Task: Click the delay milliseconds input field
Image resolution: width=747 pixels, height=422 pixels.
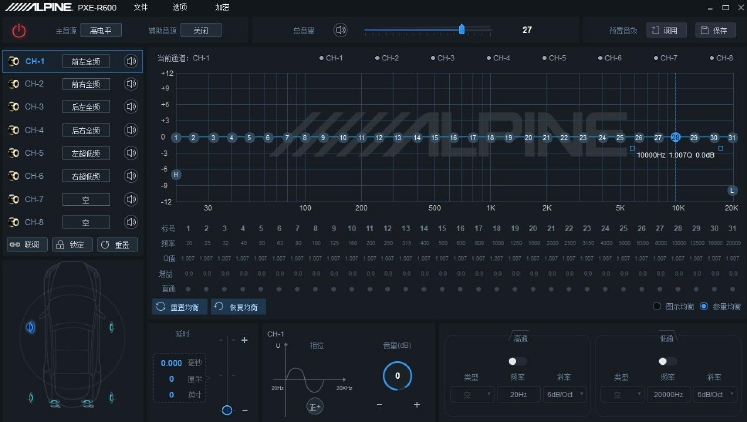Action: tap(172, 364)
